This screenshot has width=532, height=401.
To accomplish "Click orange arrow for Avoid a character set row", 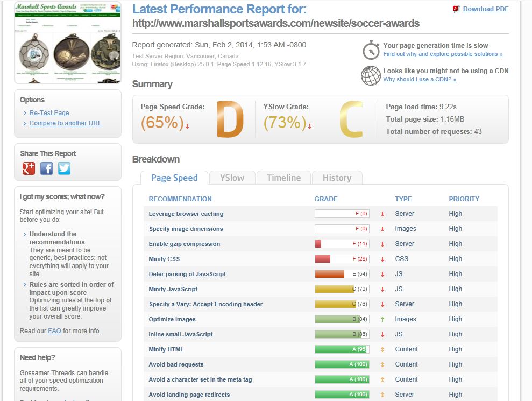I will tap(382, 379).
